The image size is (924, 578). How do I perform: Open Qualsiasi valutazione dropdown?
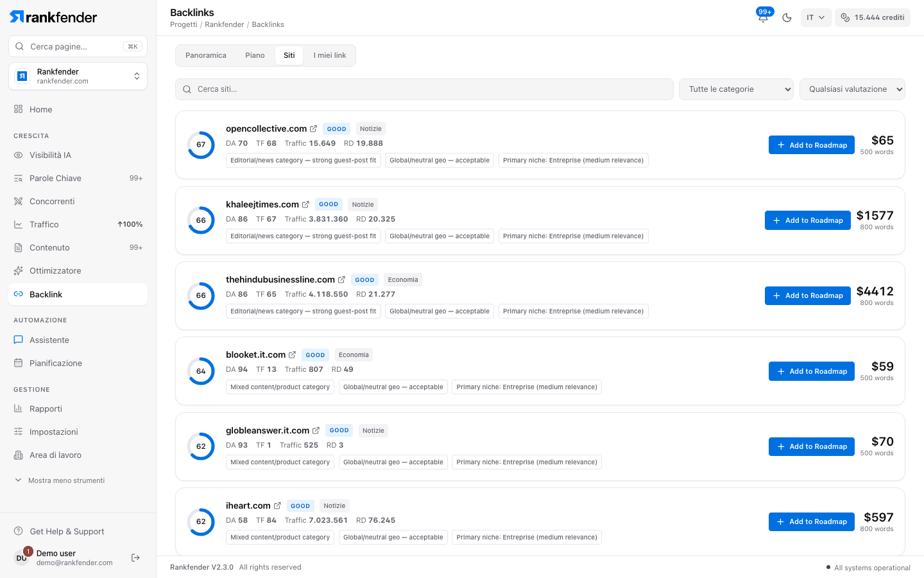(x=852, y=89)
